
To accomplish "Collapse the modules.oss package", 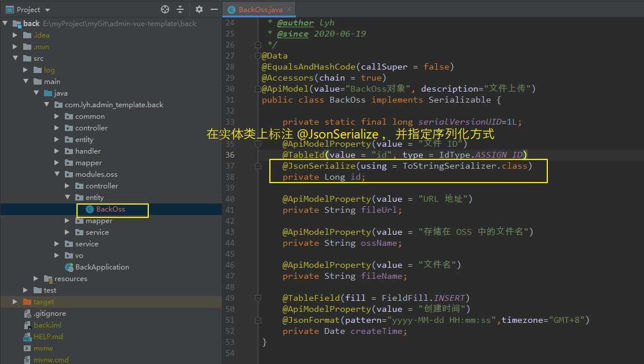I will coord(57,174).
